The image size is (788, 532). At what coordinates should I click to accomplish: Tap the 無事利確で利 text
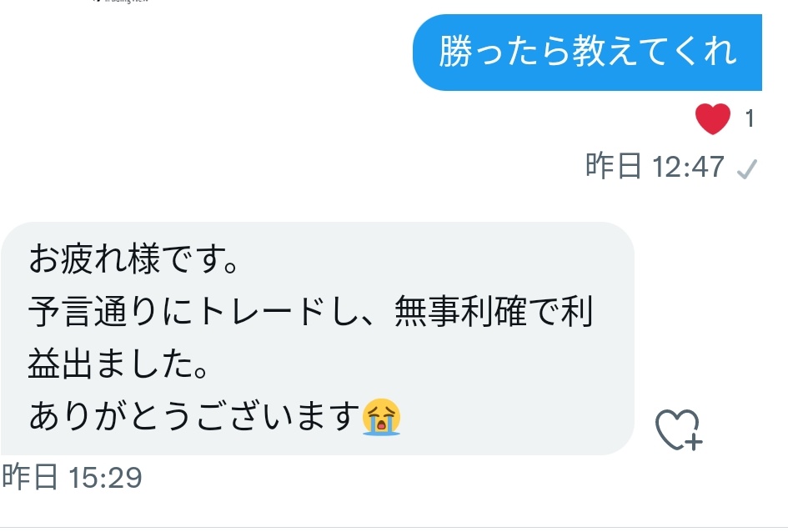494,312
